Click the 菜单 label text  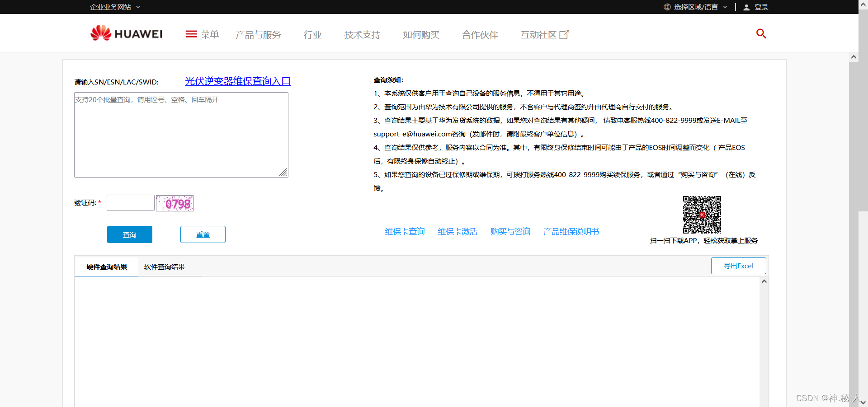click(210, 34)
